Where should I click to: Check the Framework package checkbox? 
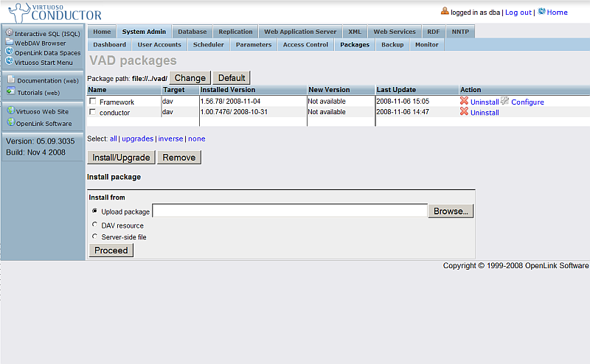pyautogui.click(x=93, y=102)
